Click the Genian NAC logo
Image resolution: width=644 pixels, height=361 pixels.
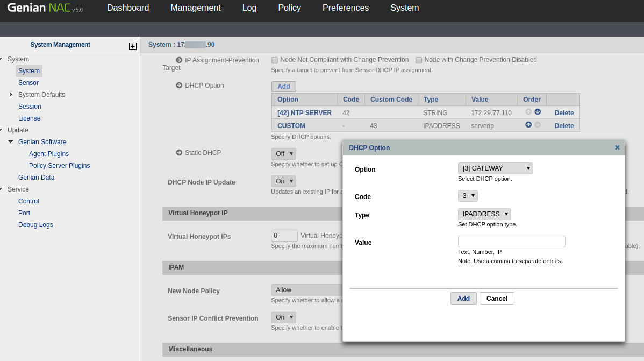tap(45, 8)
